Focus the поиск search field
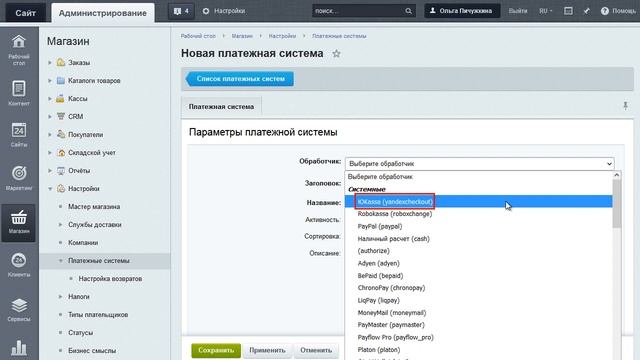Screen dimensions: 640x360 [358, 11]
